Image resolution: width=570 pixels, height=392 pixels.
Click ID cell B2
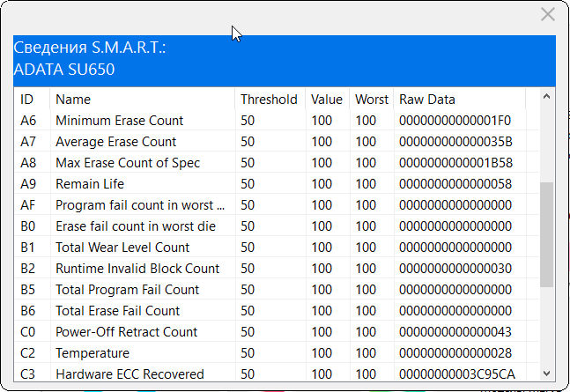(x=27, y=269)
